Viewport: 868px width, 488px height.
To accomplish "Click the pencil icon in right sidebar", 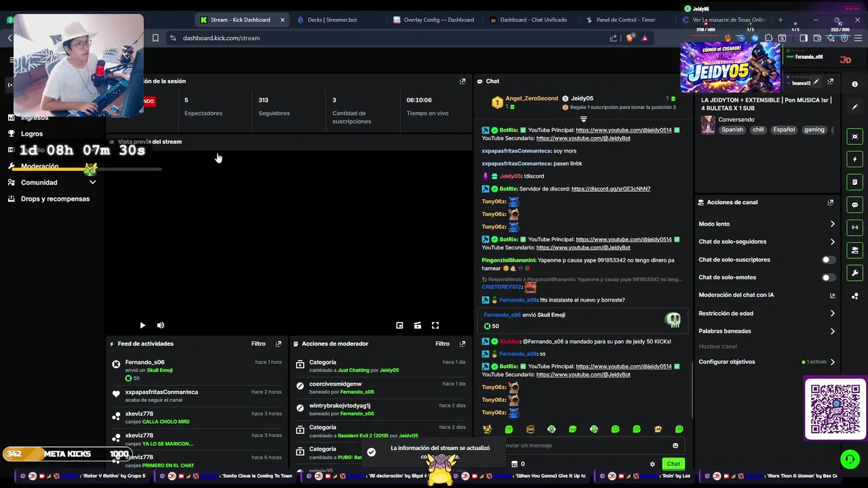I will (854, 106).
